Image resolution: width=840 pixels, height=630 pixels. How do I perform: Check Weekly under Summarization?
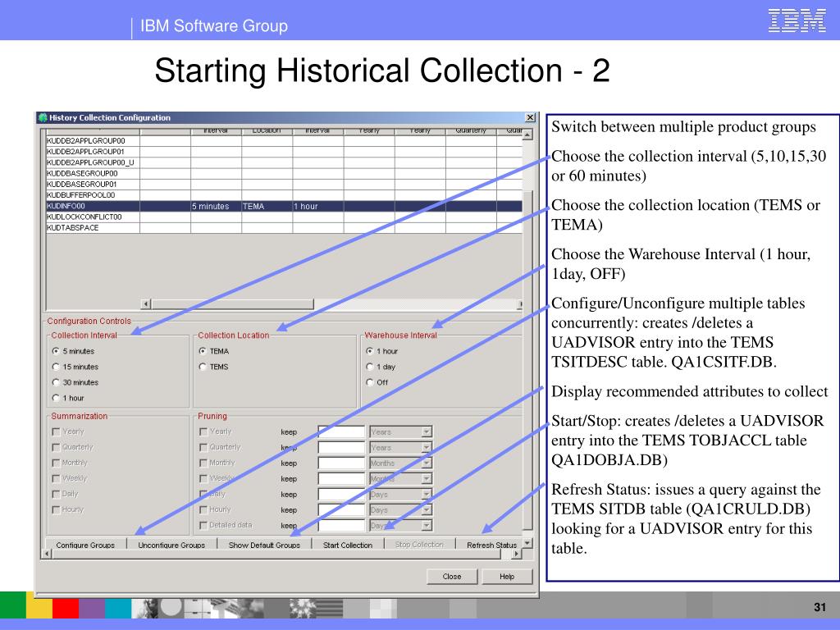point(56,478)
